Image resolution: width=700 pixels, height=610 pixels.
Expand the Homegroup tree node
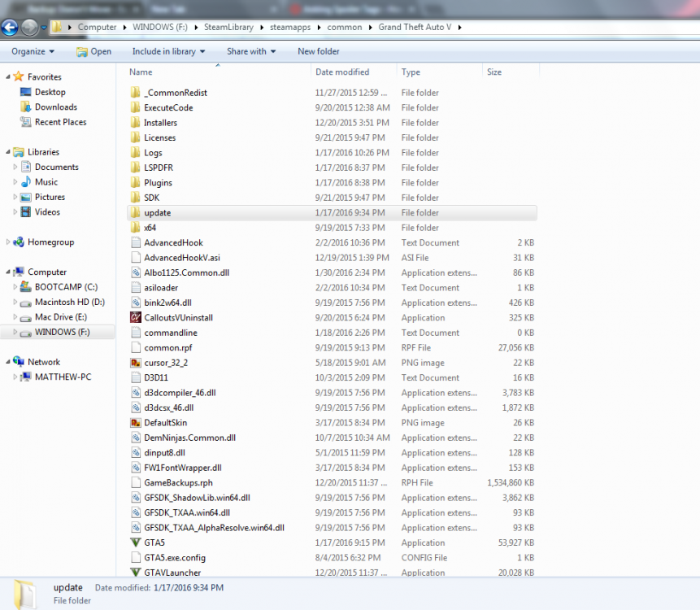click(8, 242)
